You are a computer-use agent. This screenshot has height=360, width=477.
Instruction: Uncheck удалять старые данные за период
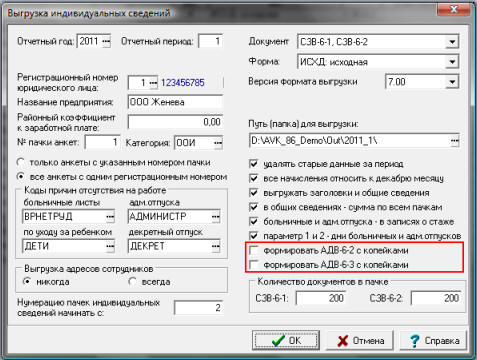[x=254, y=164]
